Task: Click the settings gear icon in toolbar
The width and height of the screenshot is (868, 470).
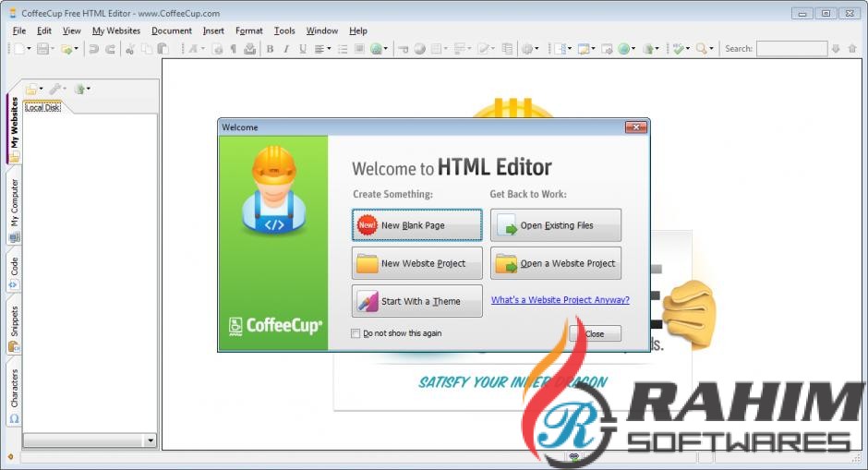Action: tap(527, 49)
